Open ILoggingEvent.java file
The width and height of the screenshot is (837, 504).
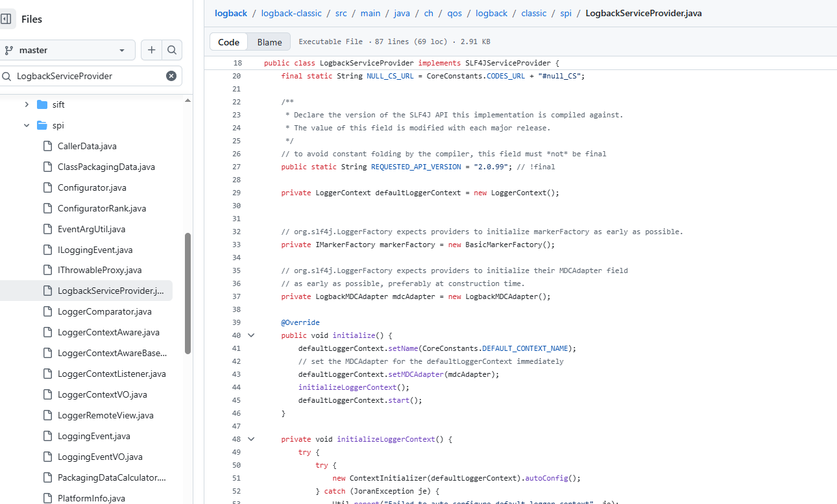click(x=95, y=250)
